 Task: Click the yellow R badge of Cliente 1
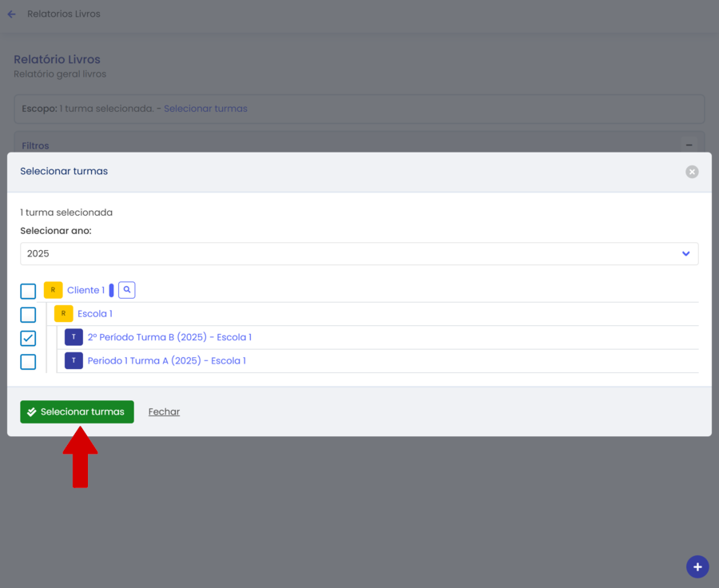[x=53, y=290]
